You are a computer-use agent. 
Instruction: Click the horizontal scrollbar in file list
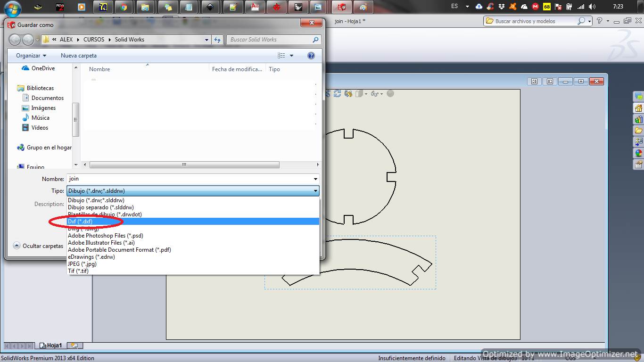(184, 165)
